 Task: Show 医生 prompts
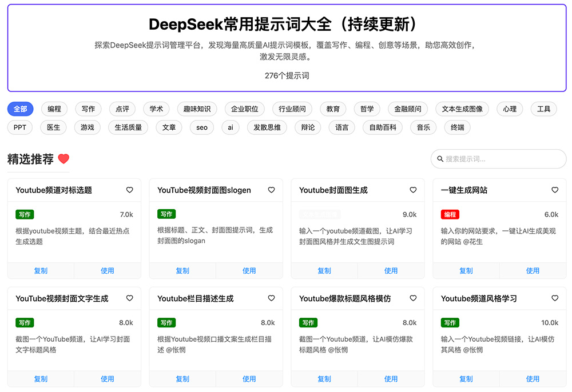pos(53,127)
